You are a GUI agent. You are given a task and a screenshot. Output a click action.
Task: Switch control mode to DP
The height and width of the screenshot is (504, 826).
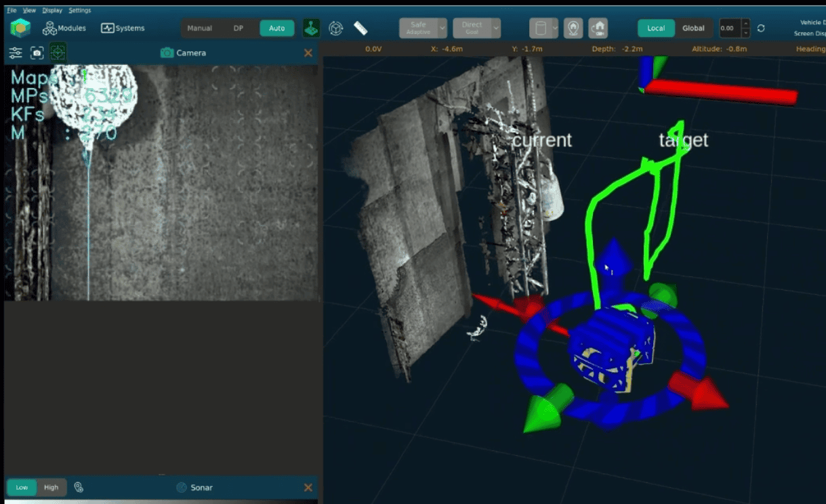238,28
